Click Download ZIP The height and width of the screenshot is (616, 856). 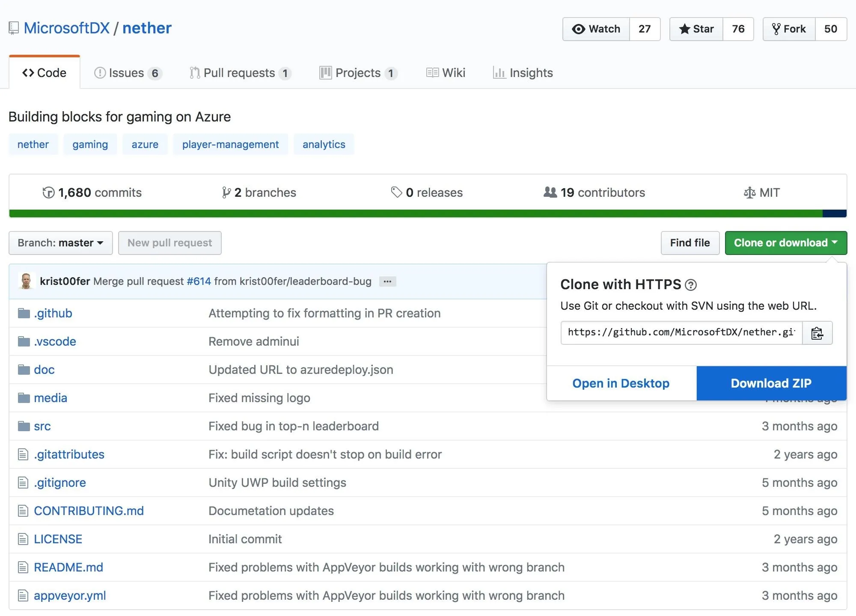click(x=771, y=383)
